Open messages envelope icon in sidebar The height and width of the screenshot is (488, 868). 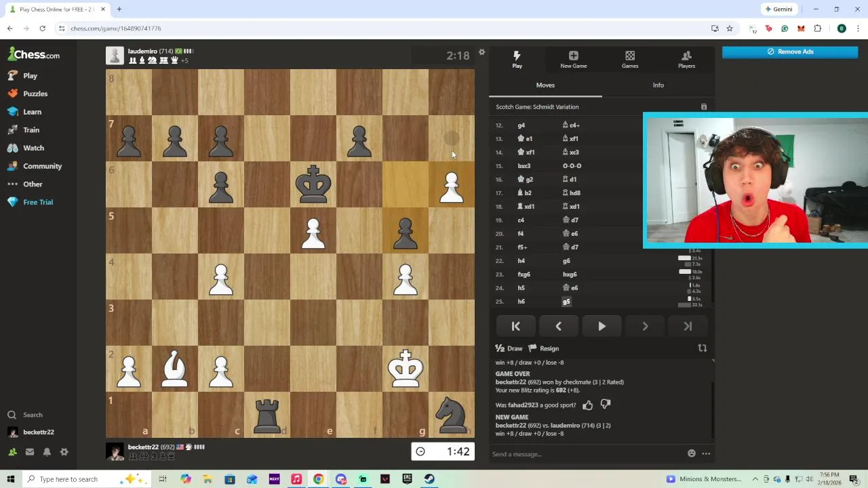pos(30,452)
